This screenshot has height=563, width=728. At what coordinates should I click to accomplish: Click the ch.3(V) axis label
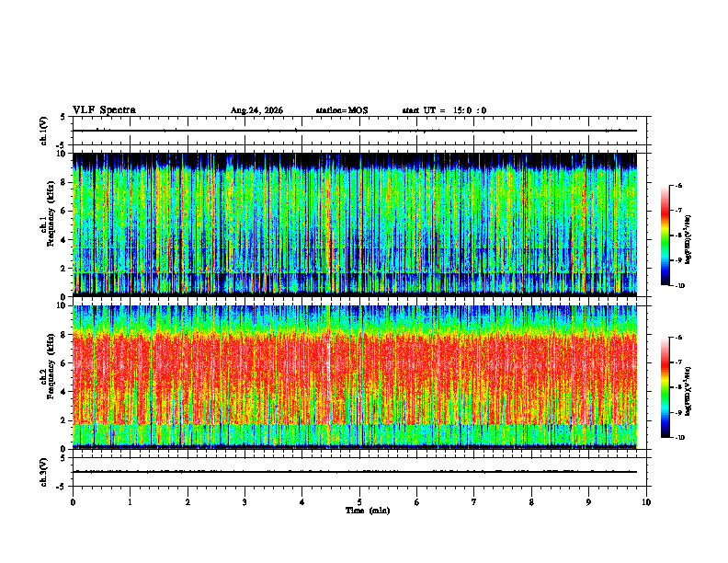pyautogui.click(x=44, y=473)
